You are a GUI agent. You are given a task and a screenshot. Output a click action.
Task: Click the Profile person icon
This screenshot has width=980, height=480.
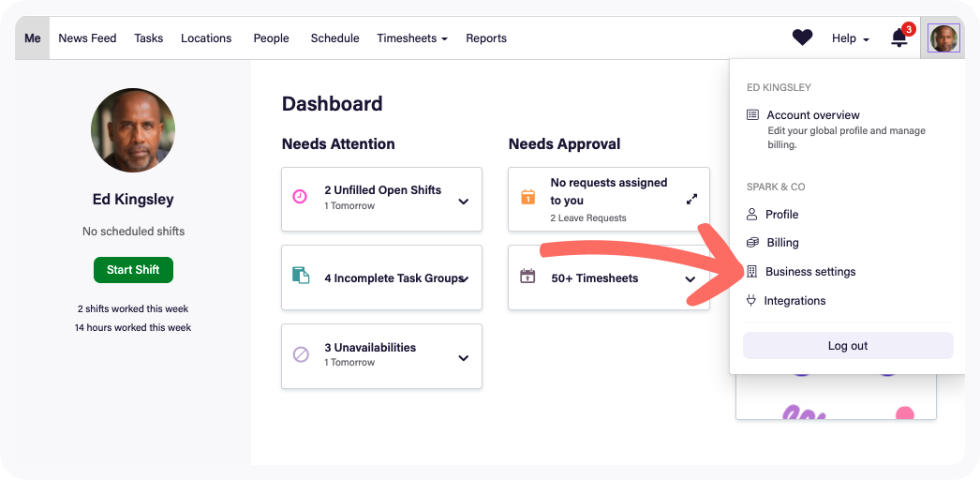point(751,215)
